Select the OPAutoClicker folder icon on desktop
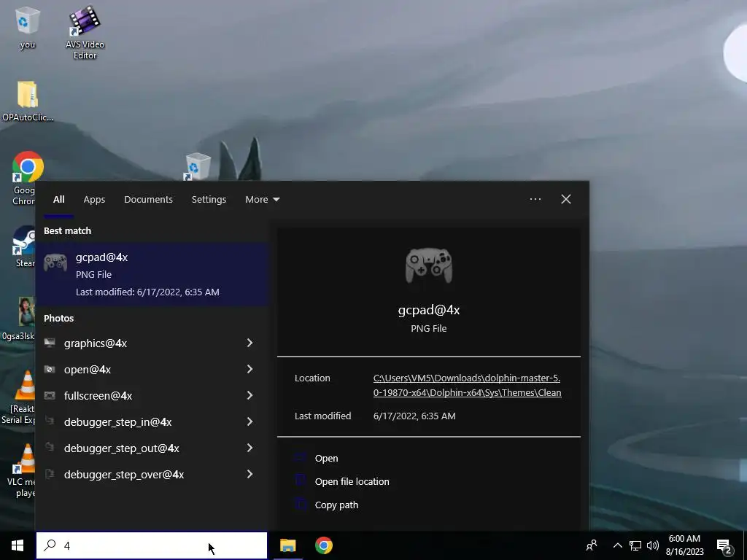 tap(28, 101)
